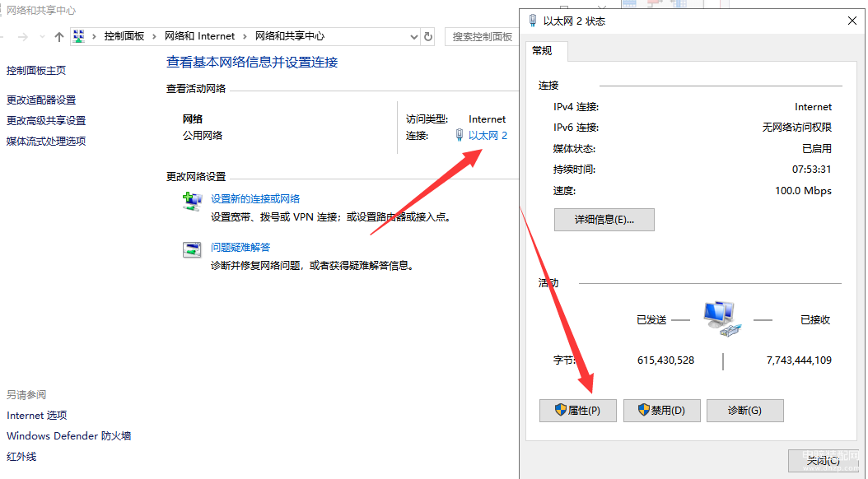Viewport: 868px width, 479px height.
Task: Click 控制面板 breadcrumb in address bar
Action: point(124,36)
